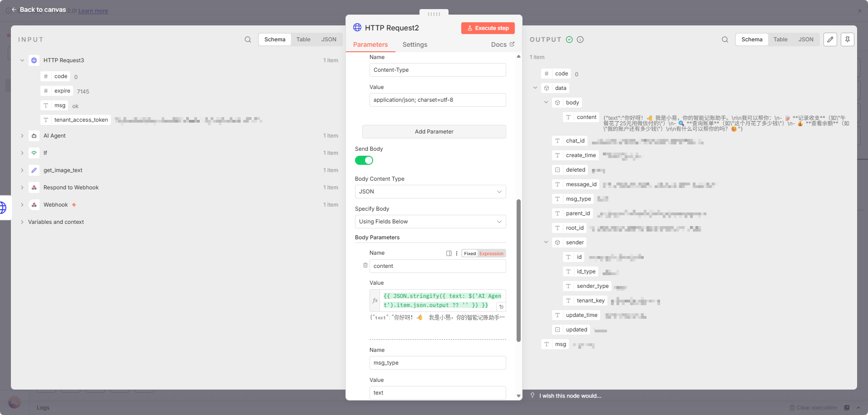Open the expression editor expand icon
Viewport: 868px width, 415px height.
point(501,307)
